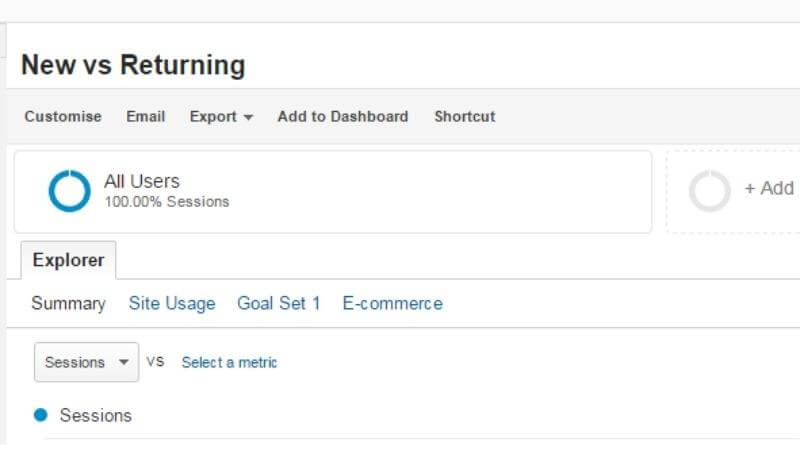Click the Add to Dashboard button
The height and width of the screenshot is (450, 800).
[343, 117]
